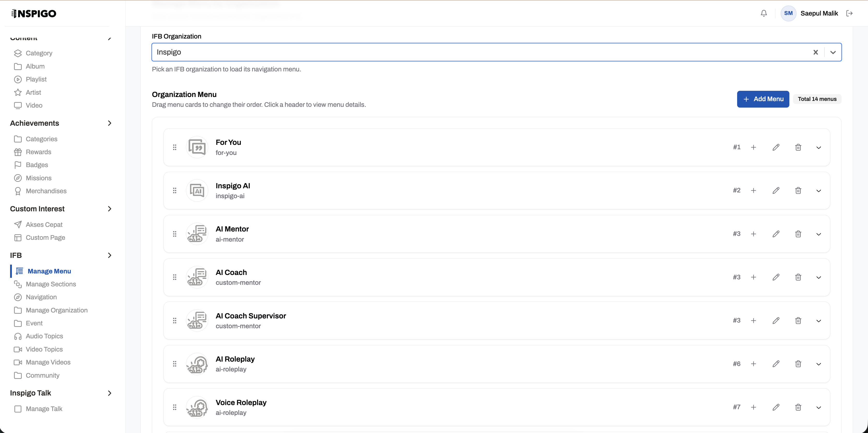Viewport: 868px width, 433px height.
Task: Open Video Topics
Action: [x=38, y=349]
